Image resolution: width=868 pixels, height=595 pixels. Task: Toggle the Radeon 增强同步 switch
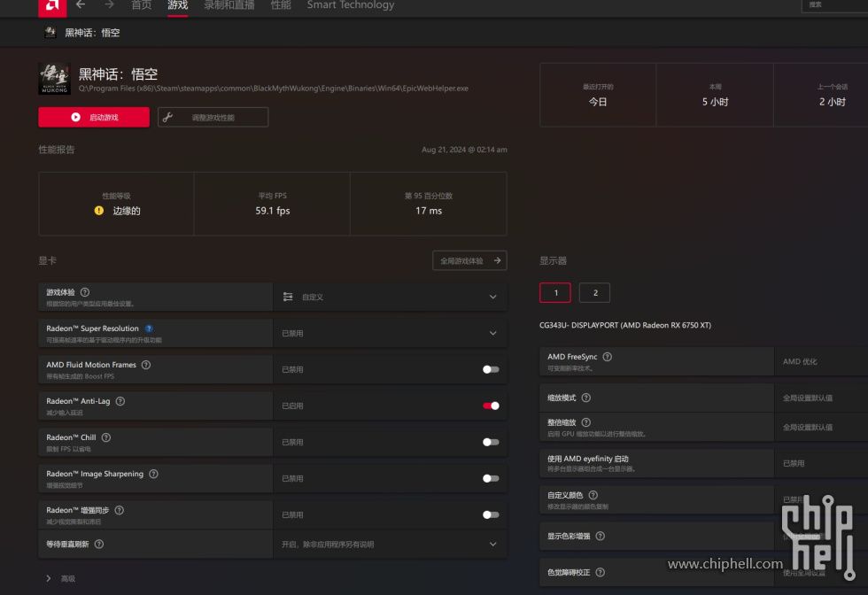(491, 514)
